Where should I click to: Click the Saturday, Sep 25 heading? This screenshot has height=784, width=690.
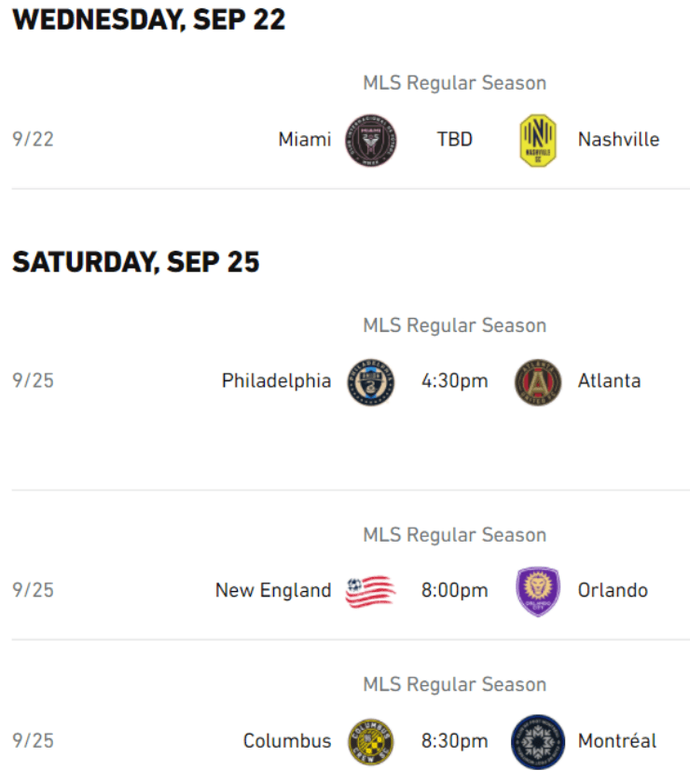(136, 263)
